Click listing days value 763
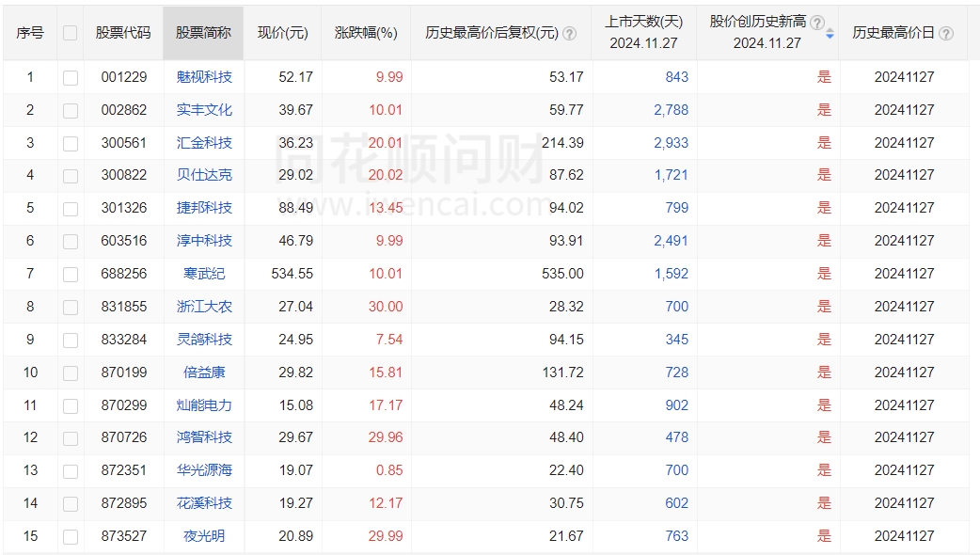980x555 pixels. tap(677, 535)
